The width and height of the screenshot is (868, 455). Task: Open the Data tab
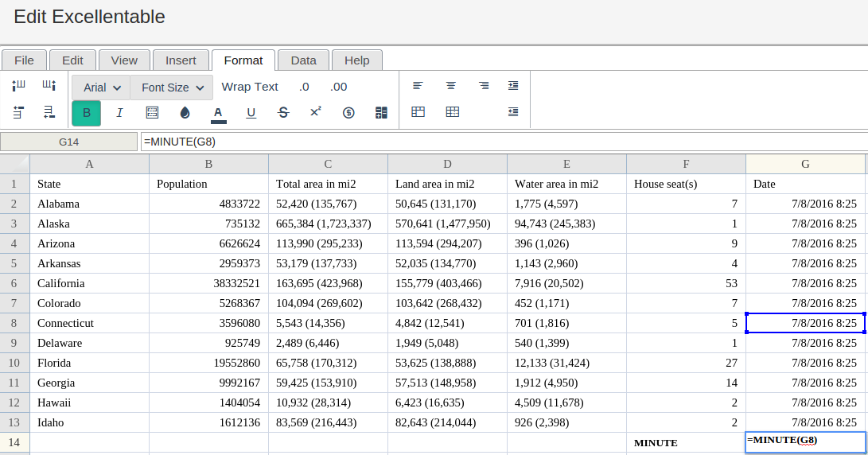click(x=303, y=60)
